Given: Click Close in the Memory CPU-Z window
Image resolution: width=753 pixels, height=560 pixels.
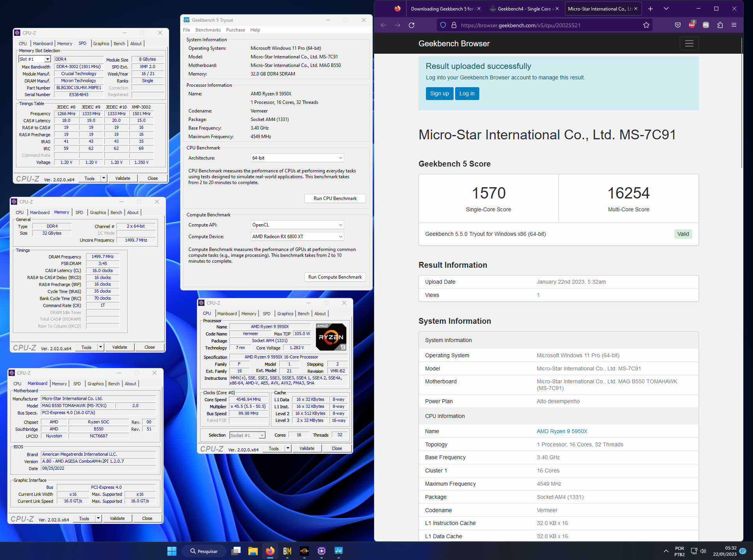Looking at the screenshot, I should pos(150,347).
